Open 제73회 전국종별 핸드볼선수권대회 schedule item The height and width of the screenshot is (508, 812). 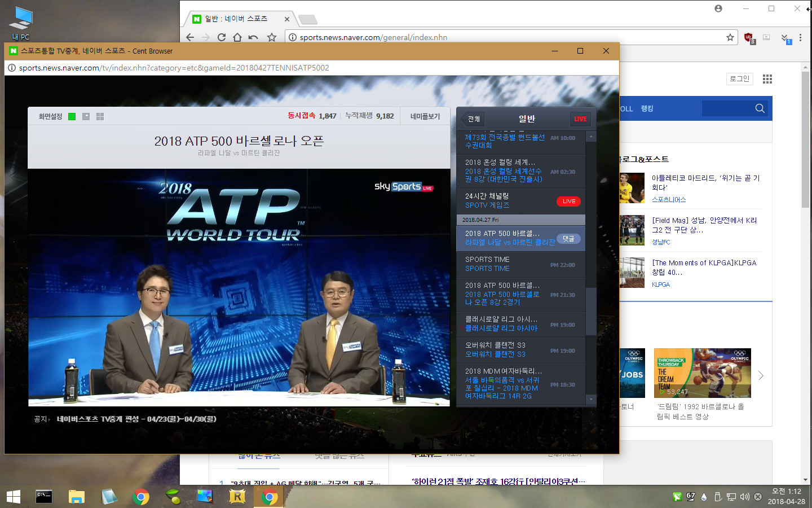click(x=520, y=141)
